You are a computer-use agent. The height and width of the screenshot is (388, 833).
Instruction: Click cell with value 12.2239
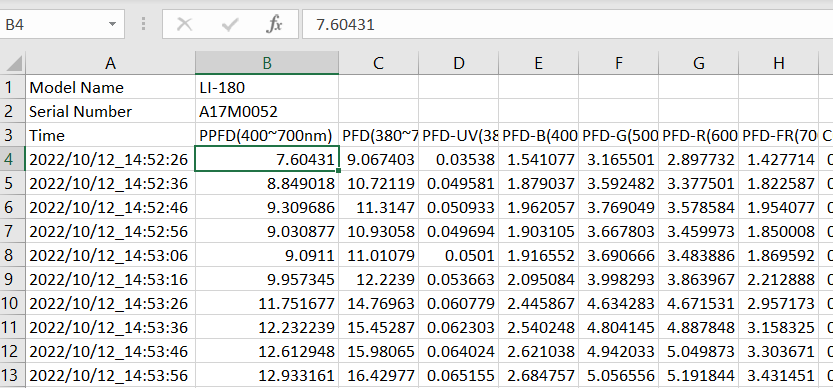pyautogui.click(x=378, y=279)
